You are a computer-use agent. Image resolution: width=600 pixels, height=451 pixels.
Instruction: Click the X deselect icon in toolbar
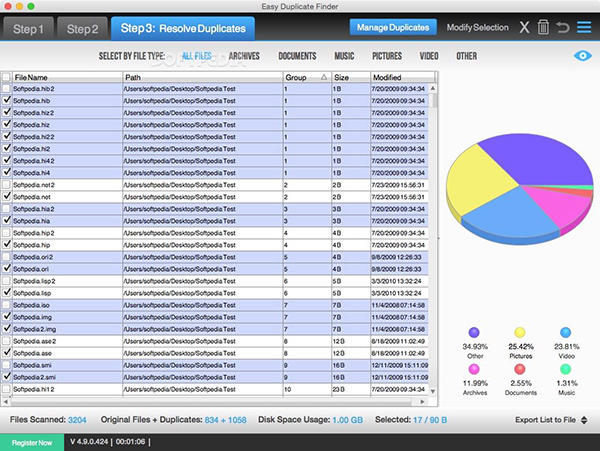click(524, 28)
